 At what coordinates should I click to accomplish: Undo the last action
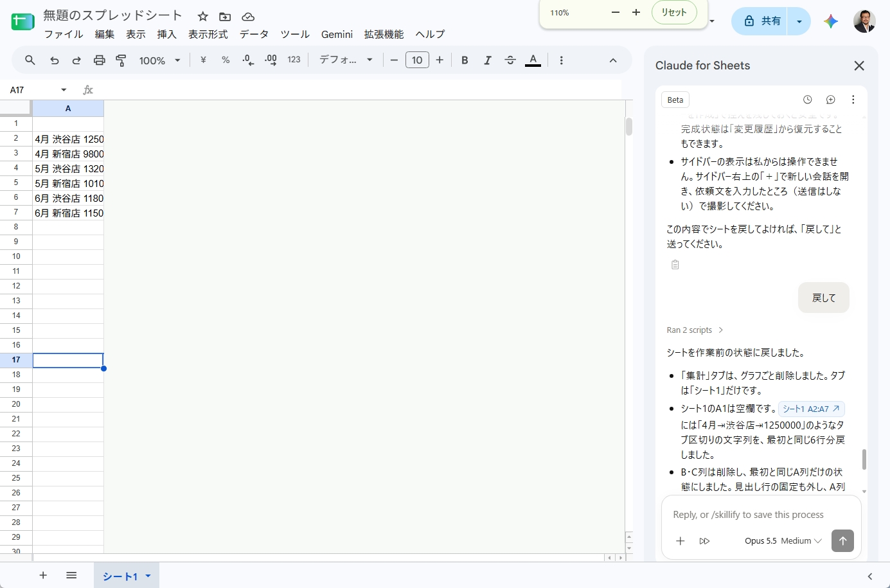pyautogui.click(x=54, y=60)
